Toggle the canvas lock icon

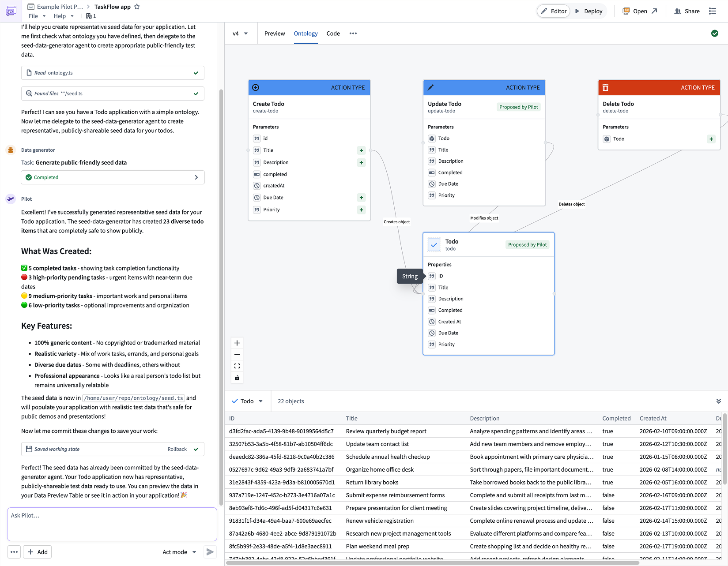click(x=237, y=378)
